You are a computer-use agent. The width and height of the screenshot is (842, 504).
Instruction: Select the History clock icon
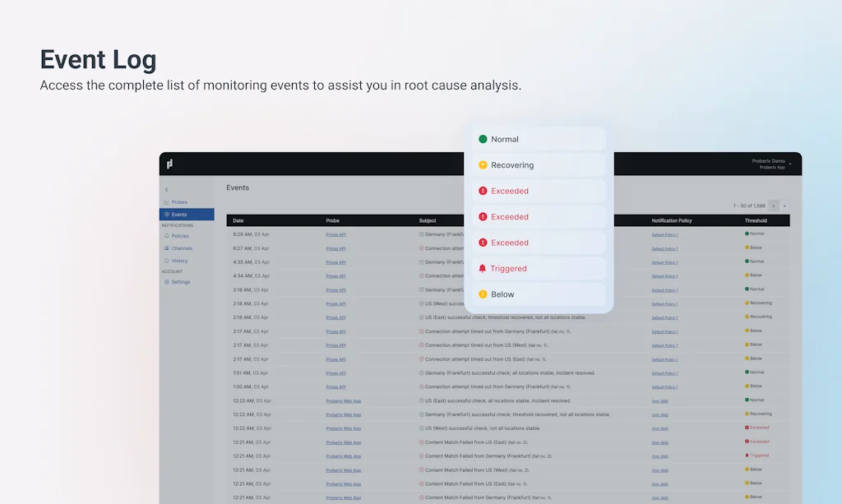[167, 261]
